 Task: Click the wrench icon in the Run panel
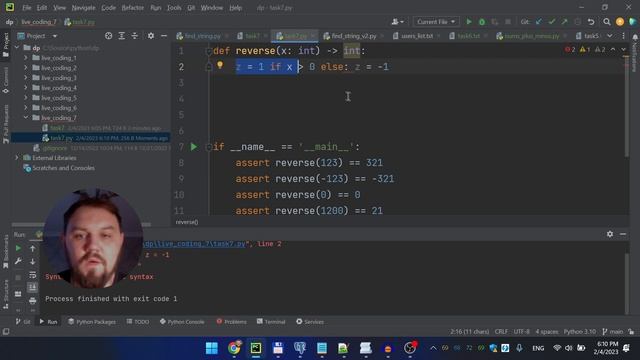pyautogui.click(x=18, y=261)
